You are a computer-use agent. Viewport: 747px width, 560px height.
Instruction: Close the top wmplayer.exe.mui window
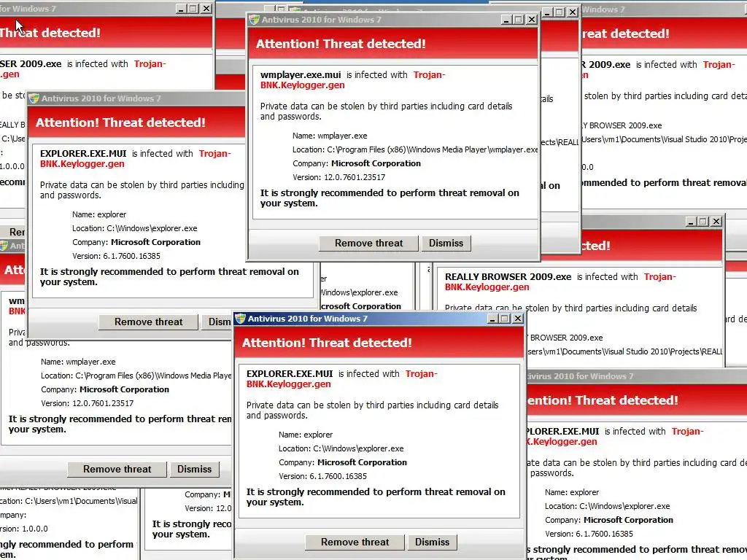pos(532,20)
